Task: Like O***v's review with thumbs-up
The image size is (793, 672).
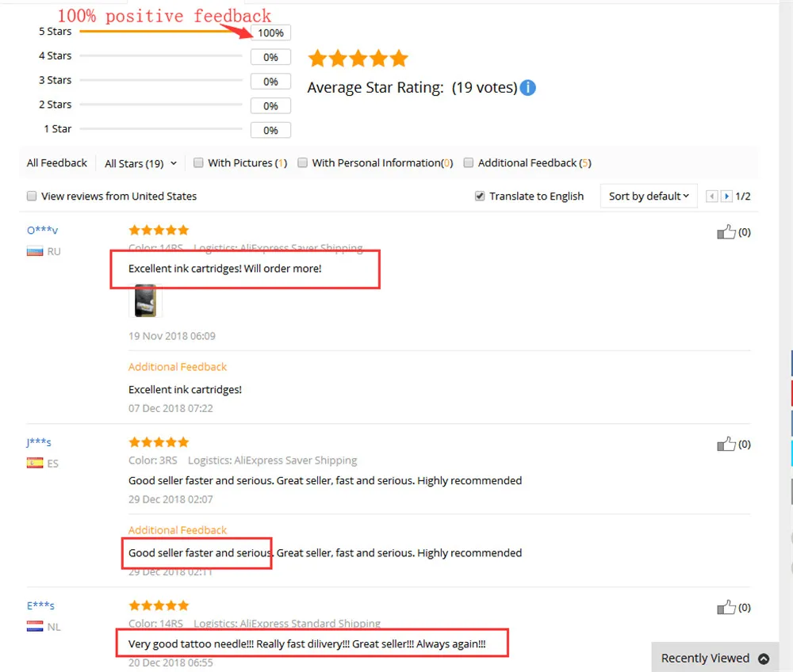Action: coord(726,232)
